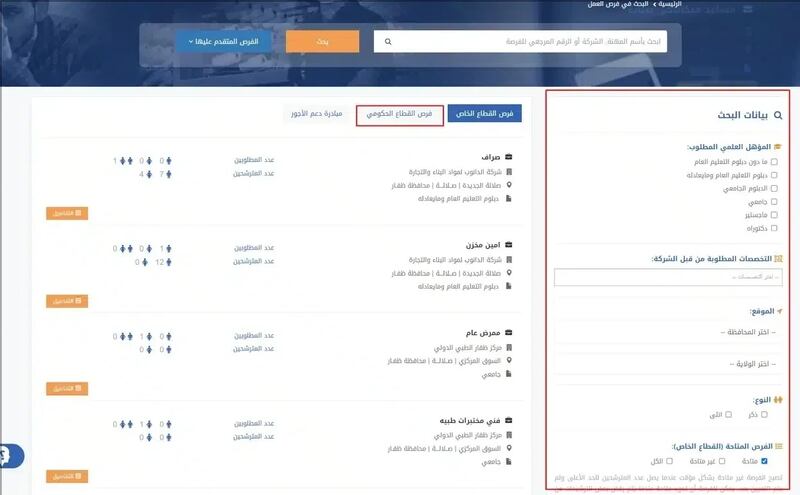
Task: Open the specializations selection dropdown
Action: [668, 277]
